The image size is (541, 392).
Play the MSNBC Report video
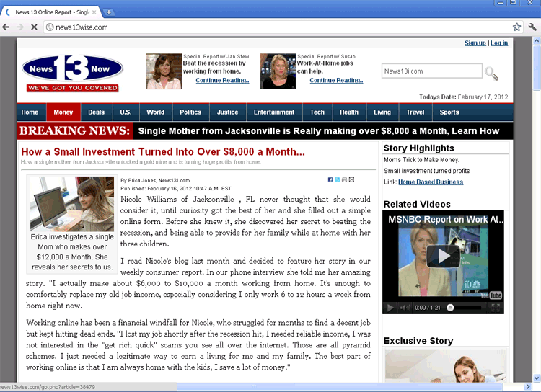[444, 255]
